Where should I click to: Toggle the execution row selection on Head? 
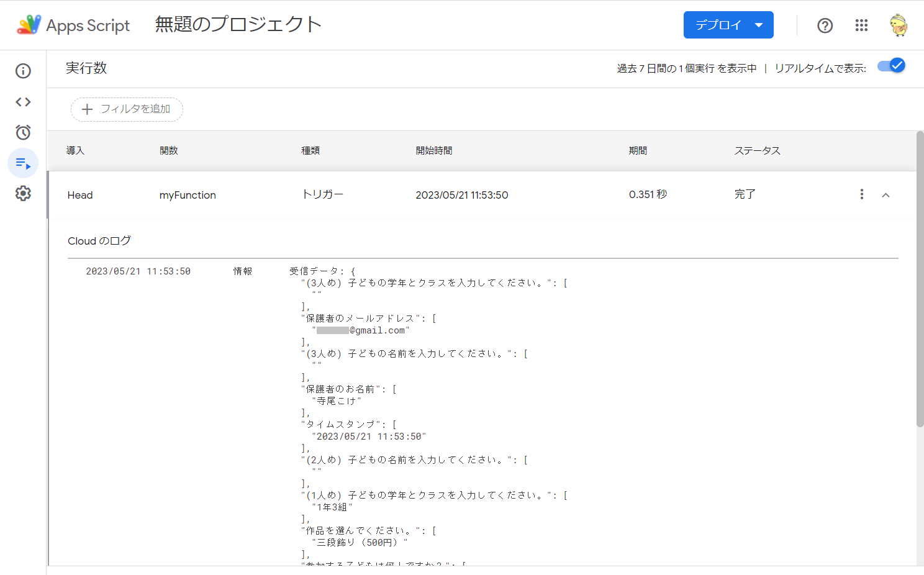[x=79, y=194]
